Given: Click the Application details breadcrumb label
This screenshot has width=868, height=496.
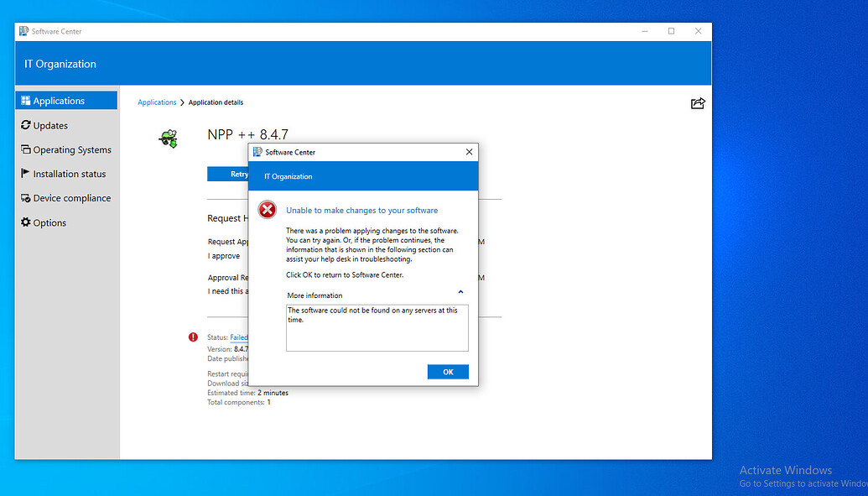Looking at the screenshot, I should click(216, 102).
